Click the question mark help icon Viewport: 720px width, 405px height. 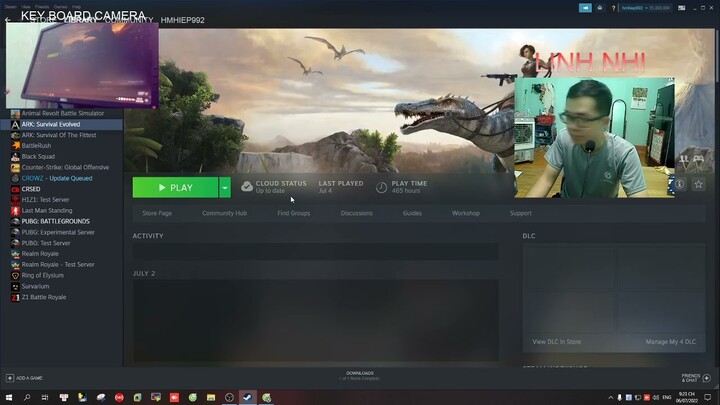(x=613, y=8)
